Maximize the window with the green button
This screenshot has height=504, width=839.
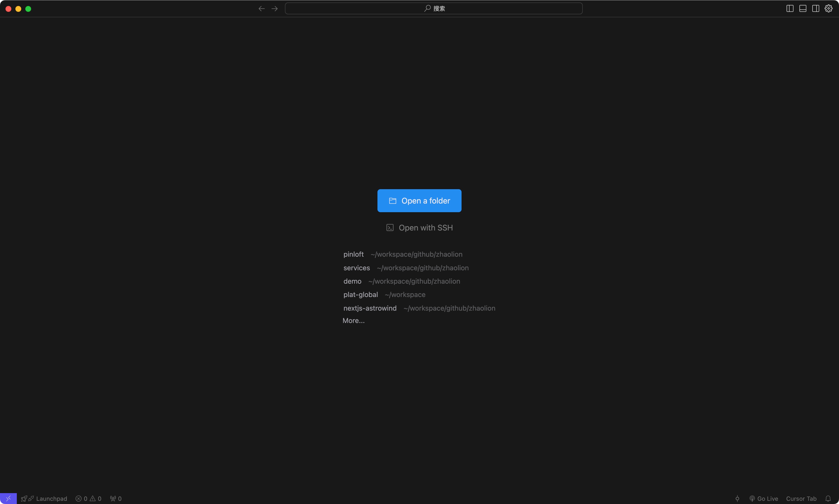pos(28,9)
